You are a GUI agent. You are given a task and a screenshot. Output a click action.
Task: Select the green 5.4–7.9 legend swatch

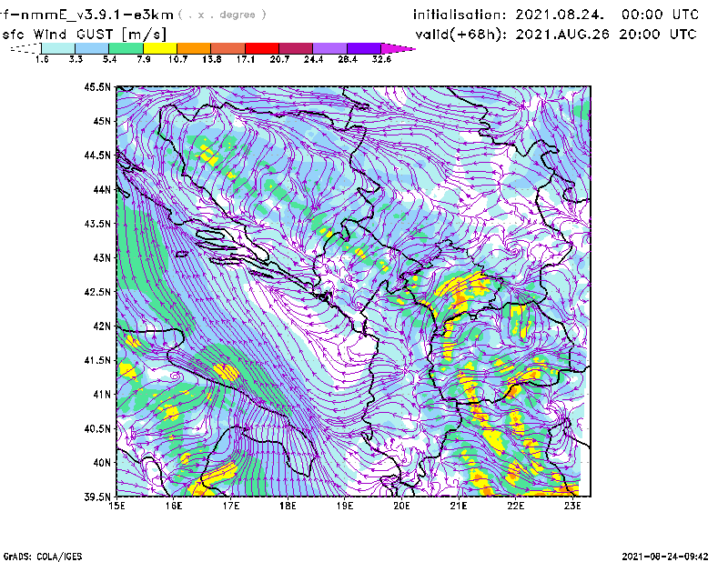click(126, 48)
